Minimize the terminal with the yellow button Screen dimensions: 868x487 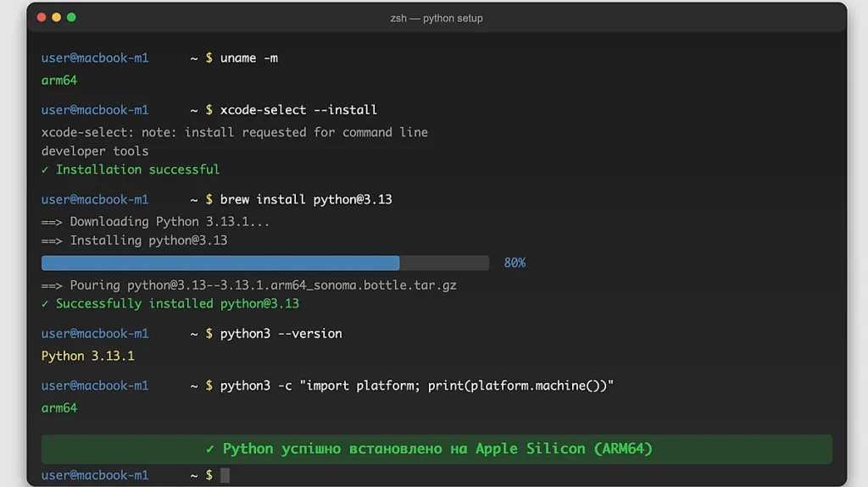(57, 17)
